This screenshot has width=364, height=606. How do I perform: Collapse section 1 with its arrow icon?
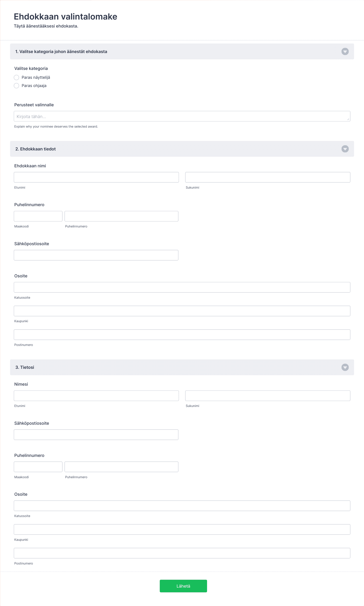click(x=345, y=51)
